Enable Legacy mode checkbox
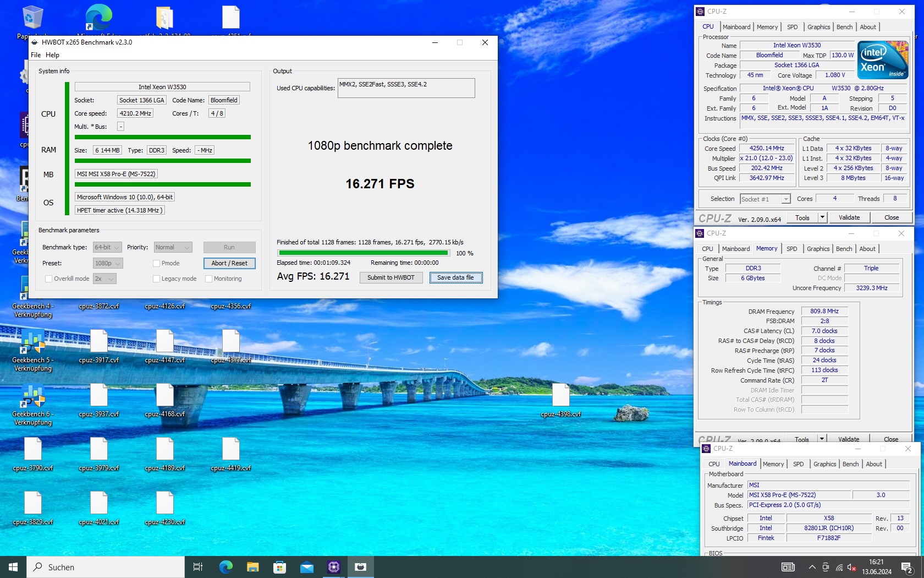The image size is (924, 578). [156, 279]
